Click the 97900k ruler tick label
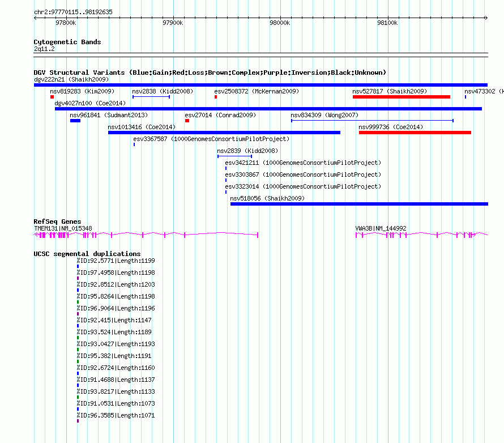Image resolution: width=504 pixels, height=443 pixels. [173, 23]
